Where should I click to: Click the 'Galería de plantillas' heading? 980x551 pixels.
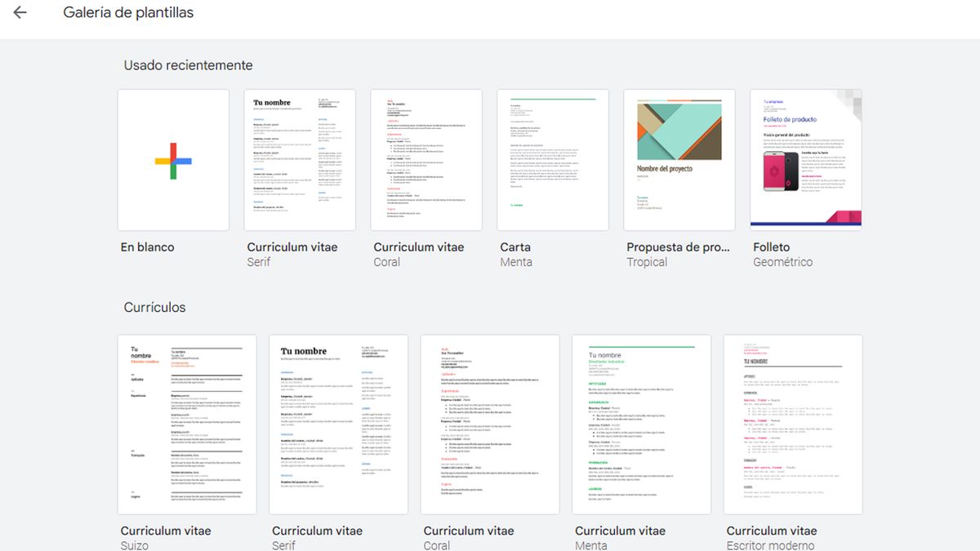point(127,12)
